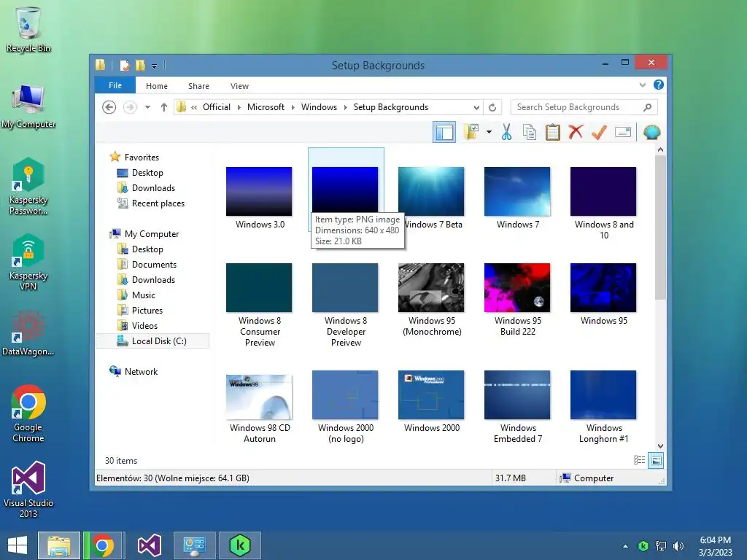Viewport: 747px width, 560px height.
Task: Select Local Disk (C:) in navigation pane
Action: click(158, 341)
